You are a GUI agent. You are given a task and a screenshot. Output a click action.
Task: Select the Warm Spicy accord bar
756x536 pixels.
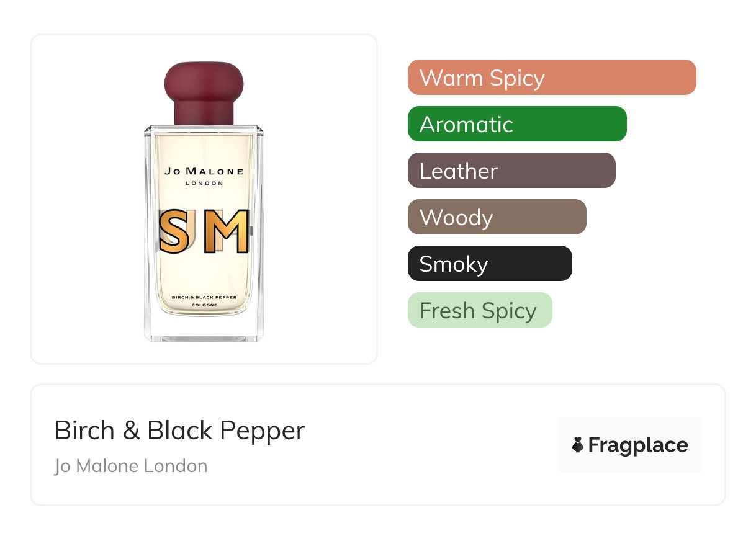tap(551, 78)
